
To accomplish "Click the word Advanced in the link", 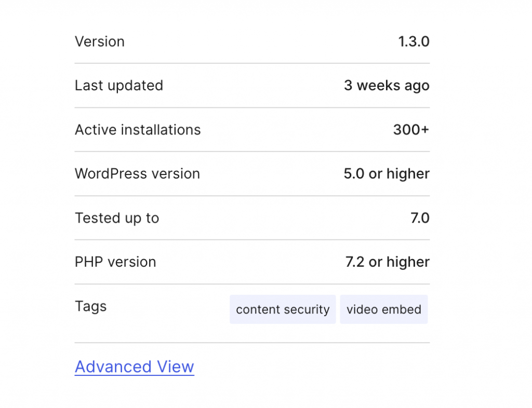I will tap(113, 366).
